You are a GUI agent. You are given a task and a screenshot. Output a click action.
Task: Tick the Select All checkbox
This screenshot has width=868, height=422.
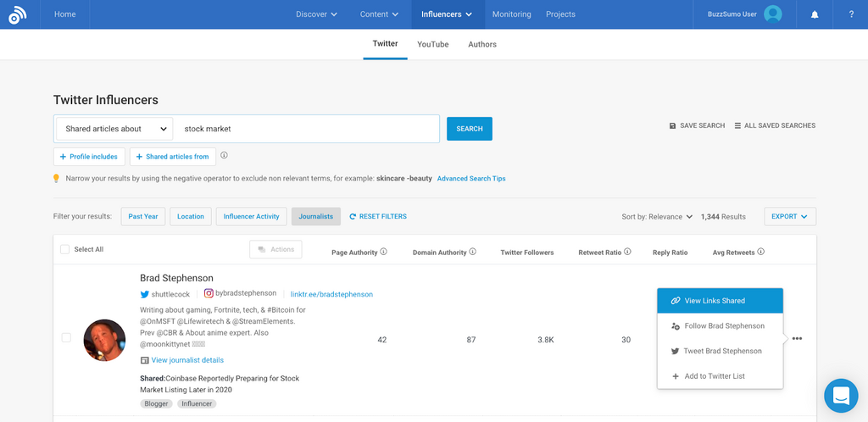click(x=65, y=249)
